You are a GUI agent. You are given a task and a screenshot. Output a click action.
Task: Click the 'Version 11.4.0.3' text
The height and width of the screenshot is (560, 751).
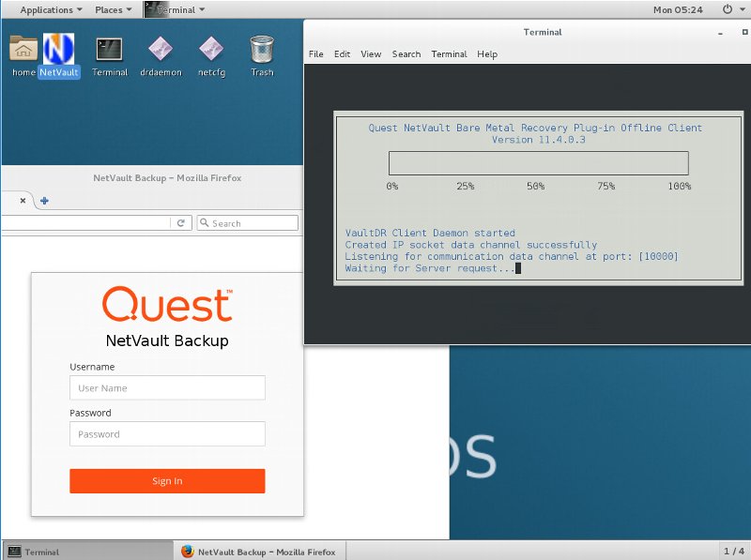538,140
